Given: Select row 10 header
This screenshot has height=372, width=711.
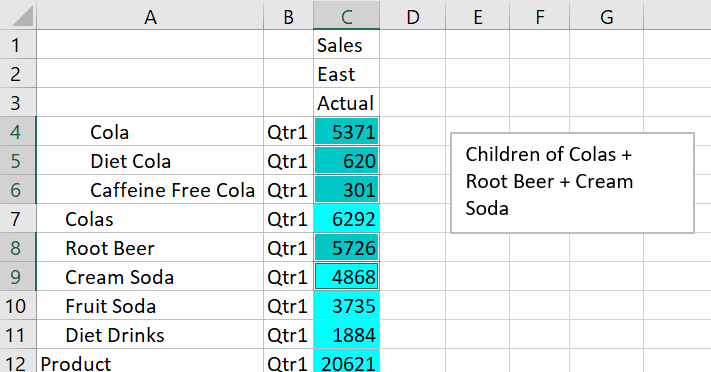Looking at the screenshot, I should (18, 306).
